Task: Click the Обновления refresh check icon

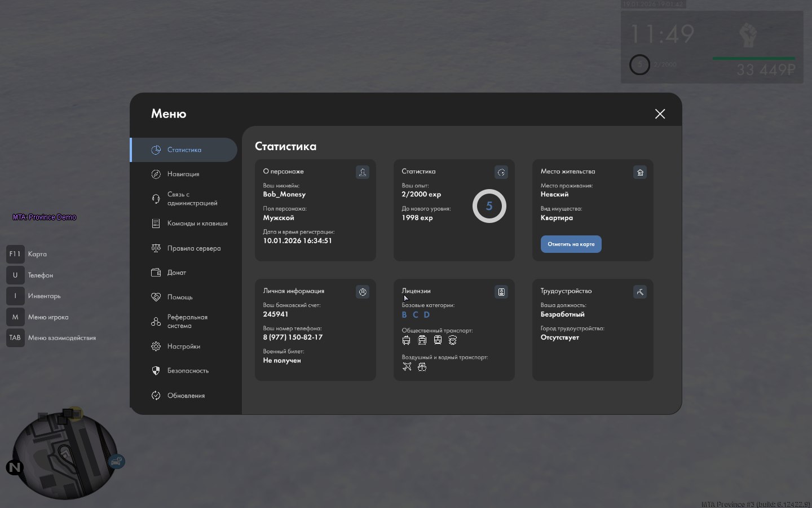Action: tap(156, 396)
